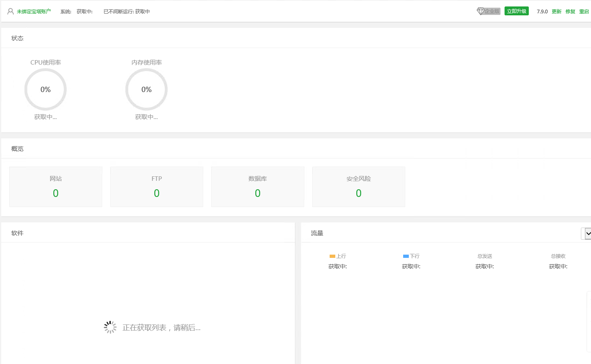
Task: Click the 总发送 label
Action: tap(485, 256)
